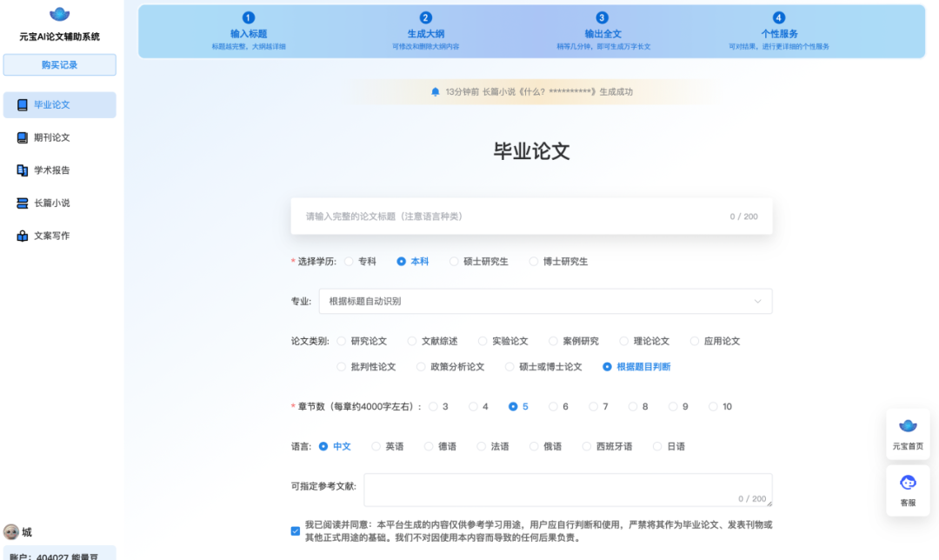
Task: Click the 长篇小说 stacked books icon
Action: point(23,203)
